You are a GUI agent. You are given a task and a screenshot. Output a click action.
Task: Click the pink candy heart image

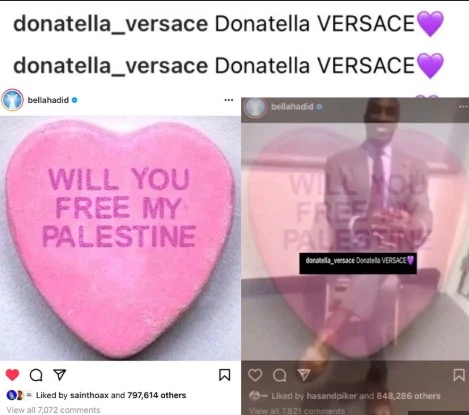click(120, 238)
